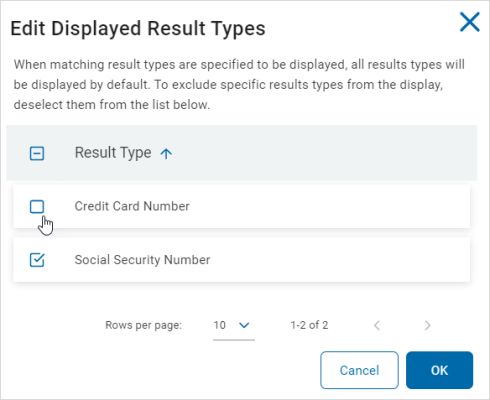Expand the rows per page chevron
This screenshot has width=490, height=400.
244,325
